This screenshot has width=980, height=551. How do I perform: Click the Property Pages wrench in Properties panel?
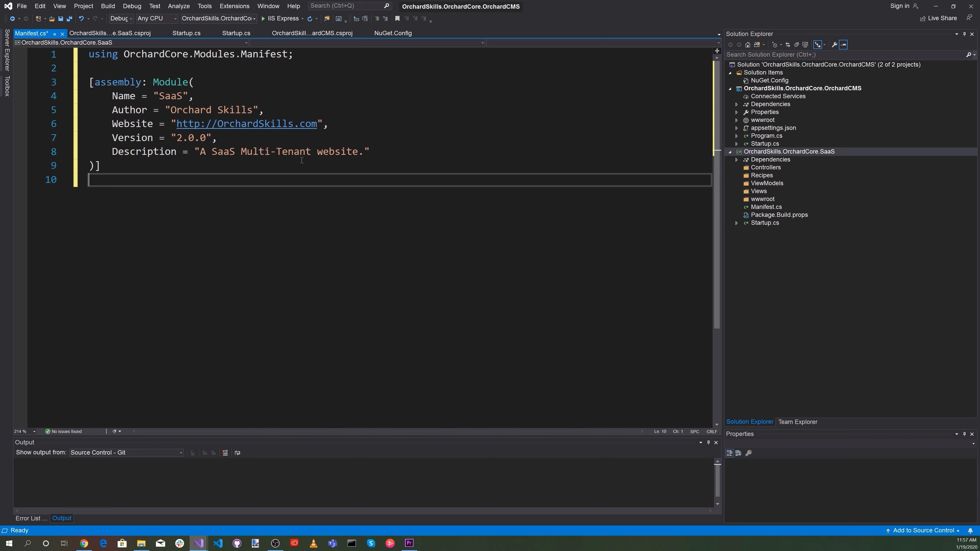[749, 453]
